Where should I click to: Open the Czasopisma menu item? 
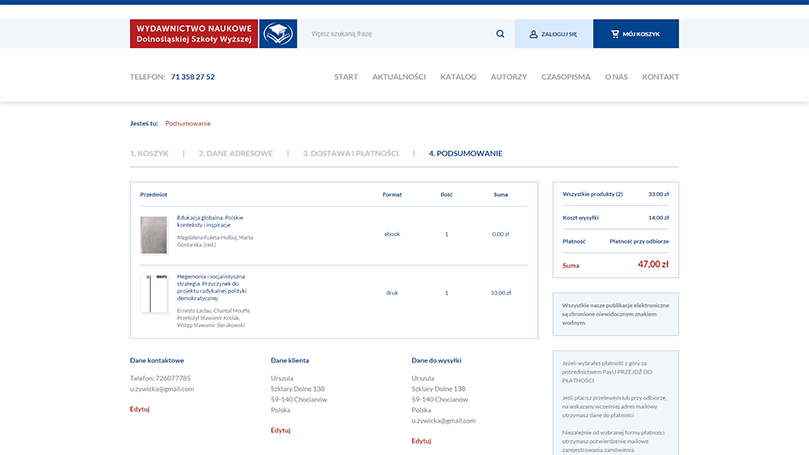[x=565, y=77]
